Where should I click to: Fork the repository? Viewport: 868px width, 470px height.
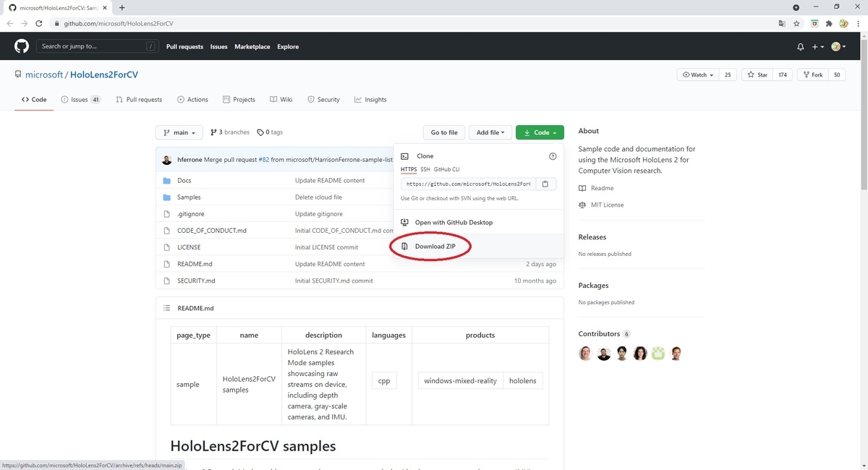click(x=812, y=74)
